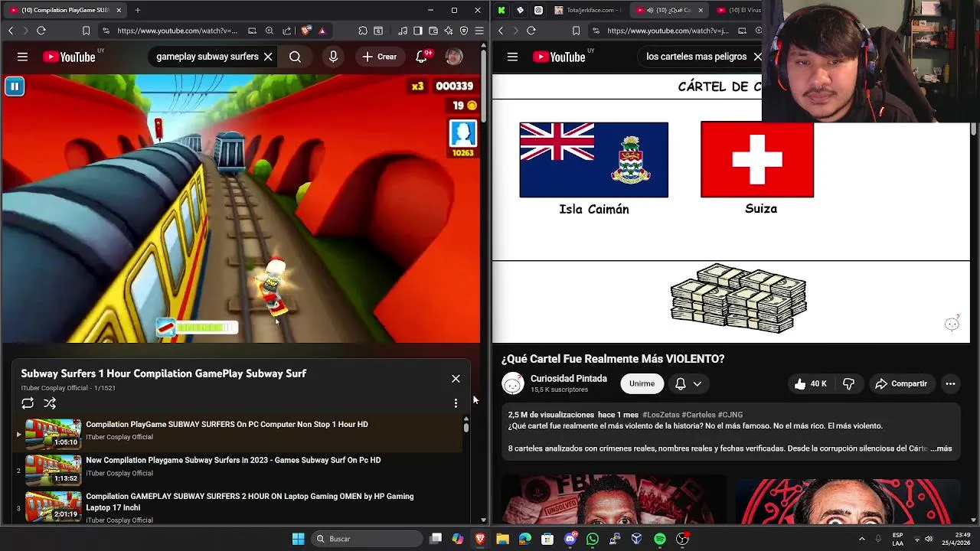Open YouTube guide menu in right window
The height and width of the screenshot is (551, 980).
512,57
